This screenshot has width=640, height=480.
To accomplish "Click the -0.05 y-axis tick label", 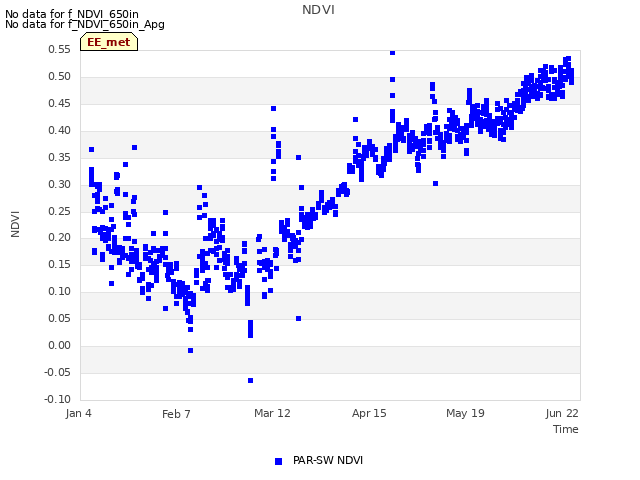I will [x=58, y=372].
